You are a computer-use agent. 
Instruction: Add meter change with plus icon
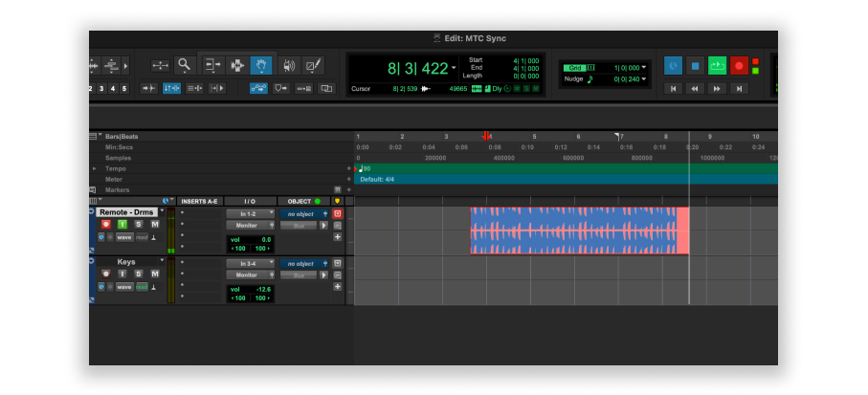348,179
